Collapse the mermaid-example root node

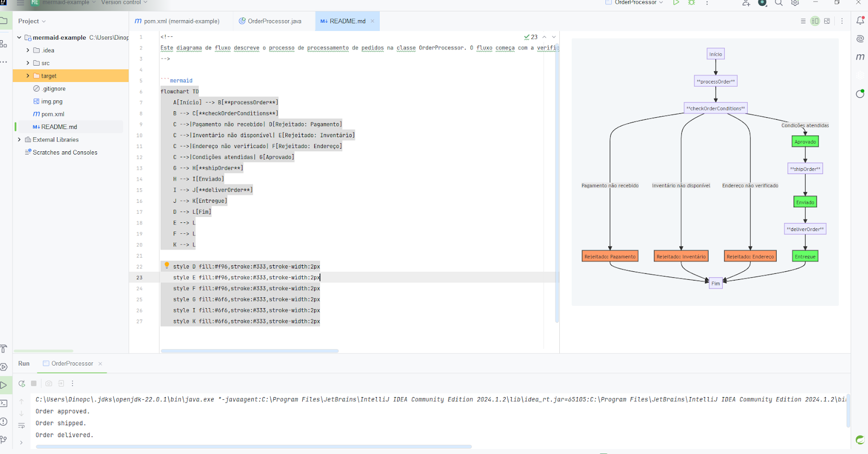[x=20, y=37]
